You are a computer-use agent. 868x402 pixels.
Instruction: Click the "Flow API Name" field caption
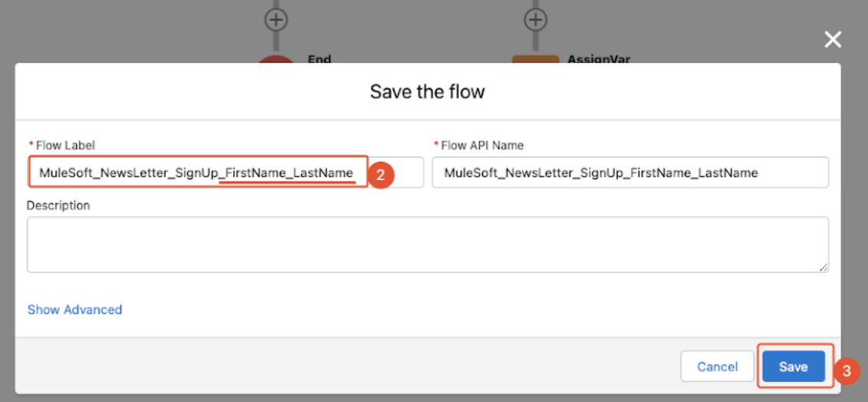tap(482, 145)
